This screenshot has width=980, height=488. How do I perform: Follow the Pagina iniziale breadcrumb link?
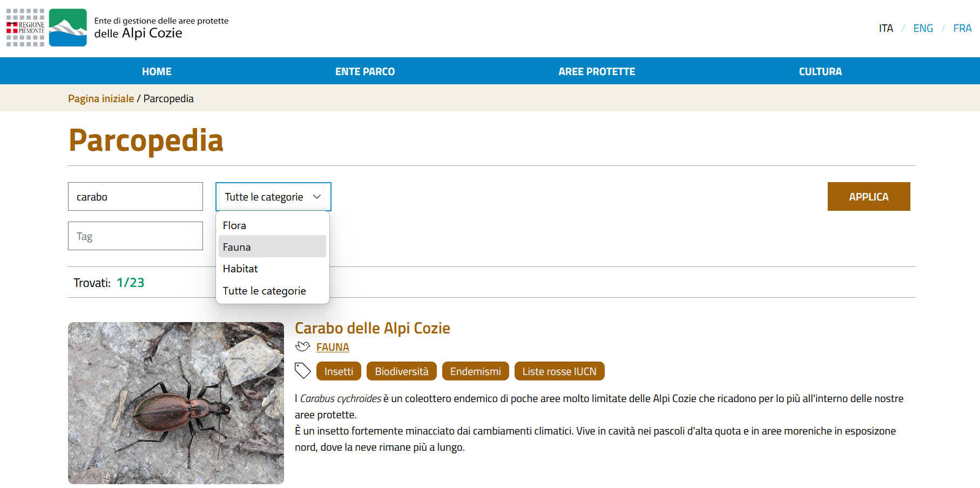[101, 98]
